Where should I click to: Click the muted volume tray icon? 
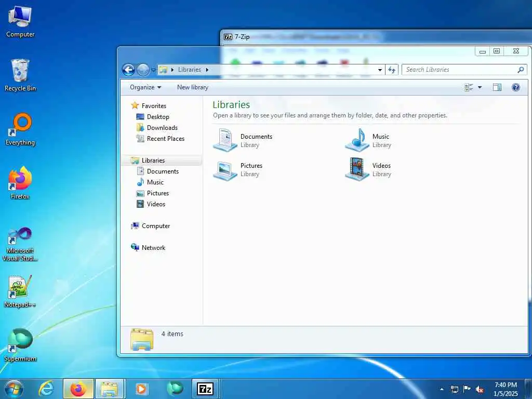(480, 389)
